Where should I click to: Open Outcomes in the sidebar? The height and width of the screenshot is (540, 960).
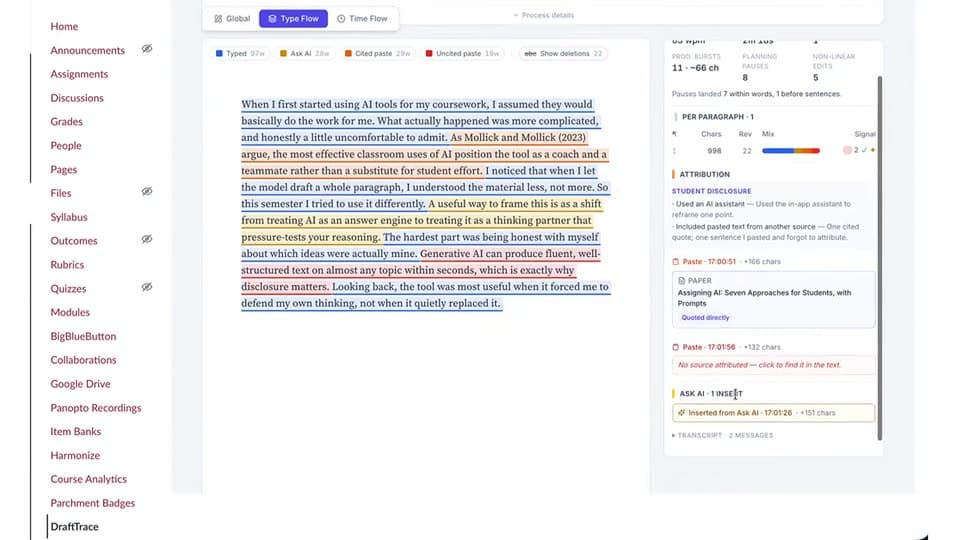pyautogui.click(x=73, y=241)
